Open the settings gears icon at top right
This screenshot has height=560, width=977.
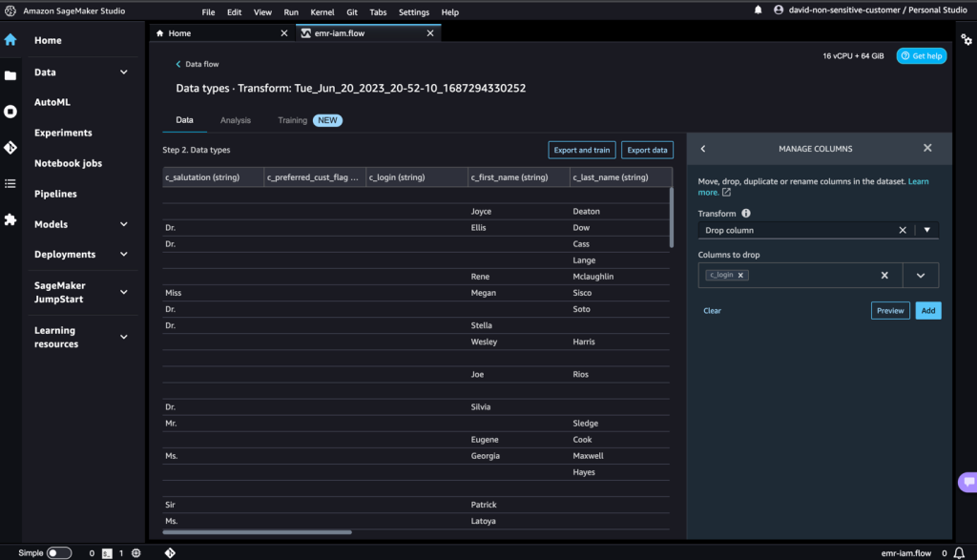tap(966, 40)
